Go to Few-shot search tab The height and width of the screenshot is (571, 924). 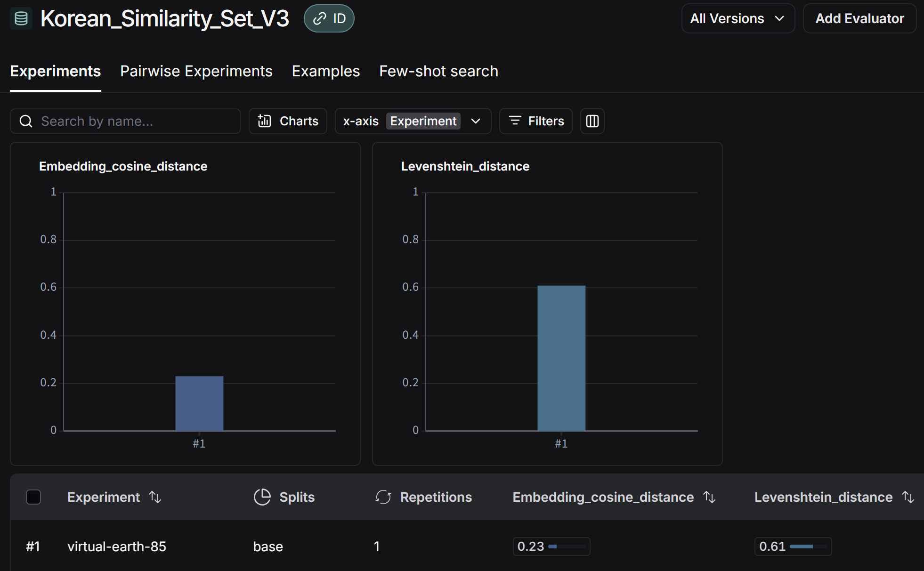438,71
